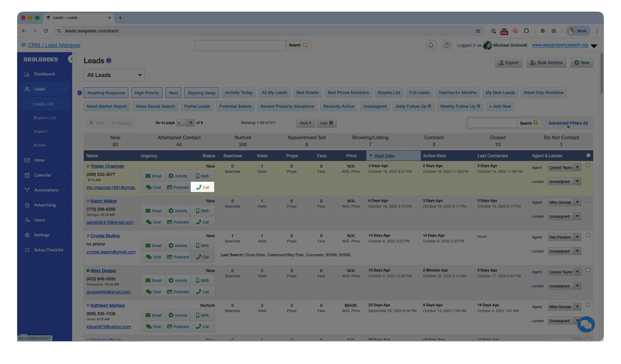Change Karen Walker's agent Mike George dropdown

tap(564, 202)
